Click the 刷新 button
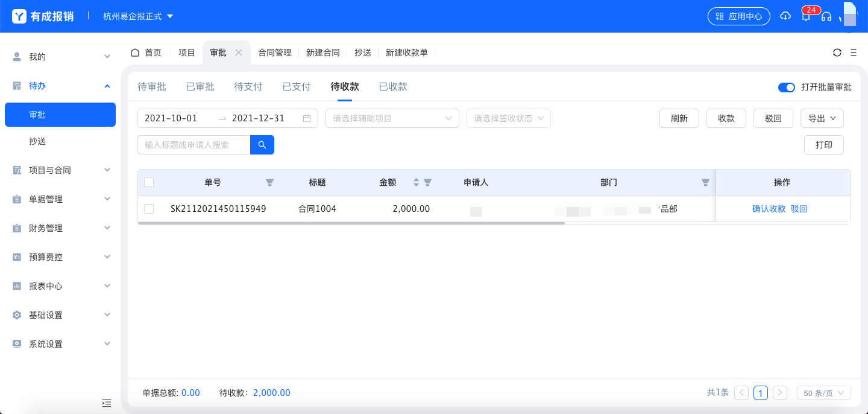 [679, 118]
